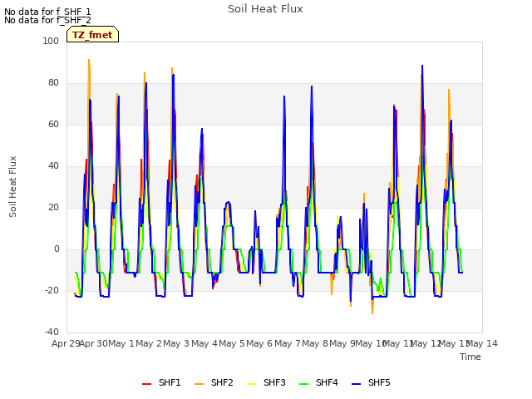Click the 'May 2' x-axis tick label
This screenshot has width=532, height=399.
[x=149, y=343]
